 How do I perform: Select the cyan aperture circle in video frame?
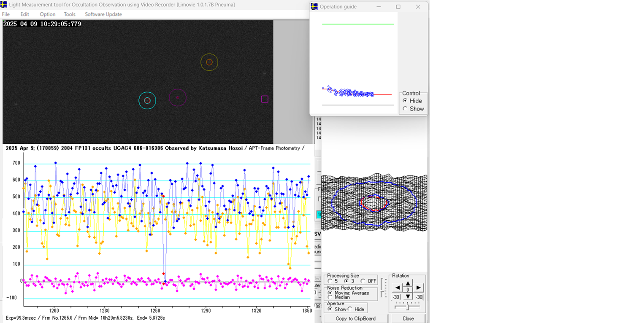[x=147, y=100]
